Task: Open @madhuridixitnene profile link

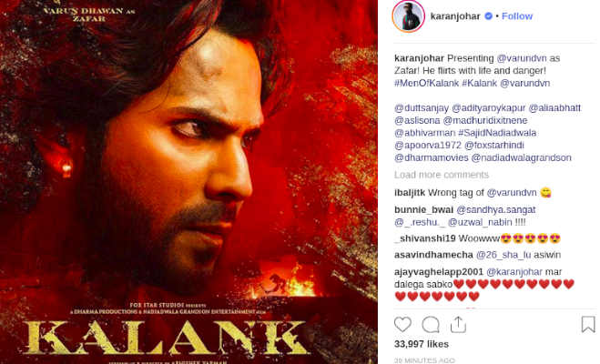Action: tap(485, 120)
